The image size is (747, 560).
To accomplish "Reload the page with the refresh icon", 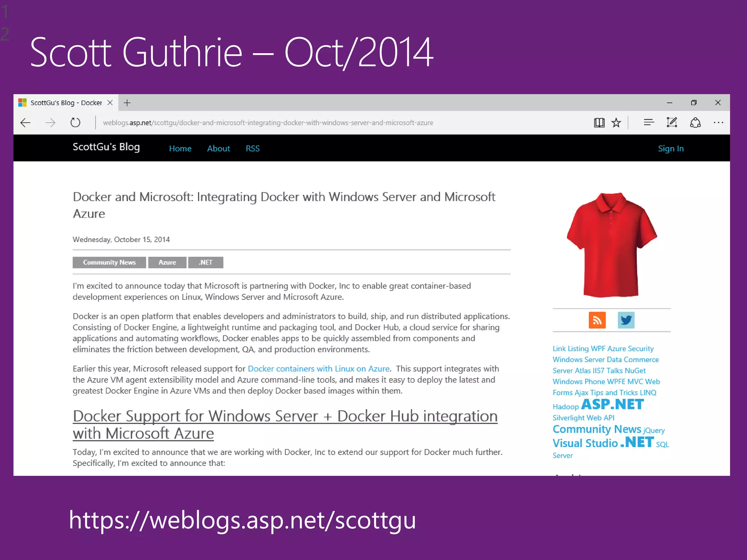I will (x=75, y=122).
